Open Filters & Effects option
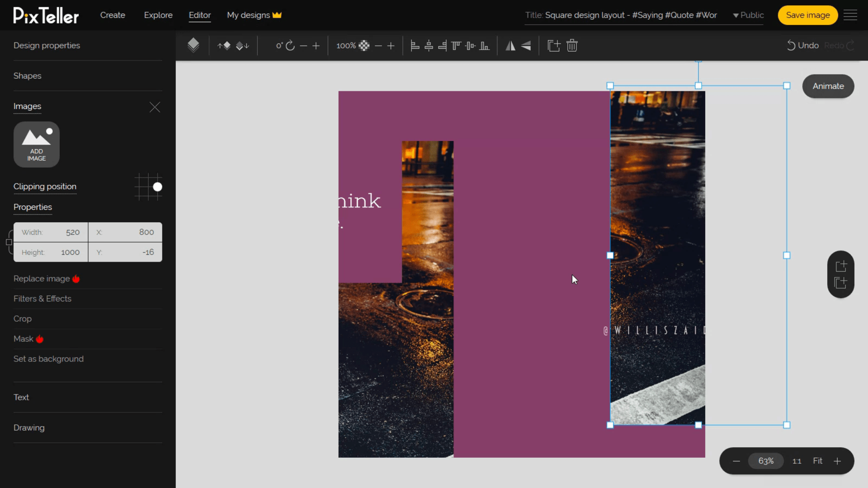Screen dimensions: 868x488 point(42,299)
